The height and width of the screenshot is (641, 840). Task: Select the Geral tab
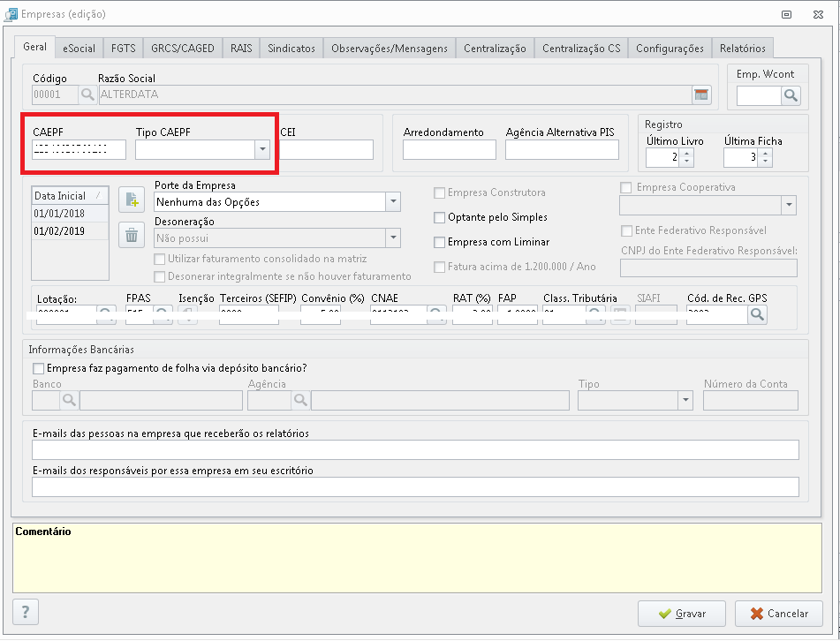coord(34,47)
